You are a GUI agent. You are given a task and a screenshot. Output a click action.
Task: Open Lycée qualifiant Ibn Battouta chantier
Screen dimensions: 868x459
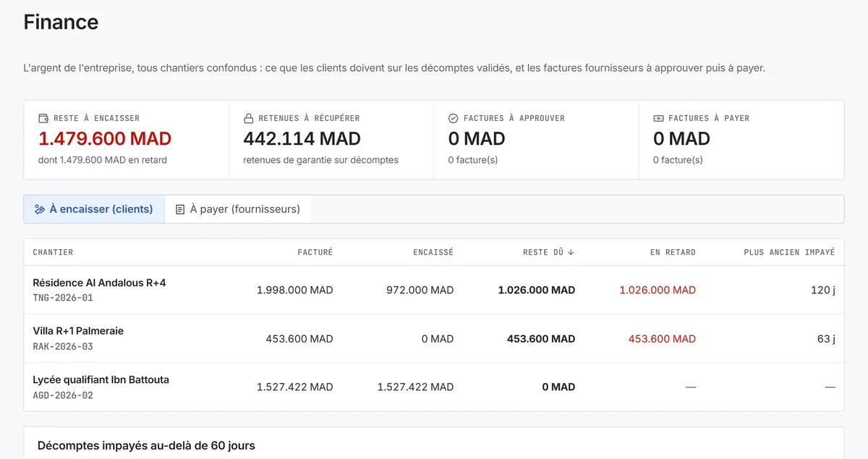point(434,387)
